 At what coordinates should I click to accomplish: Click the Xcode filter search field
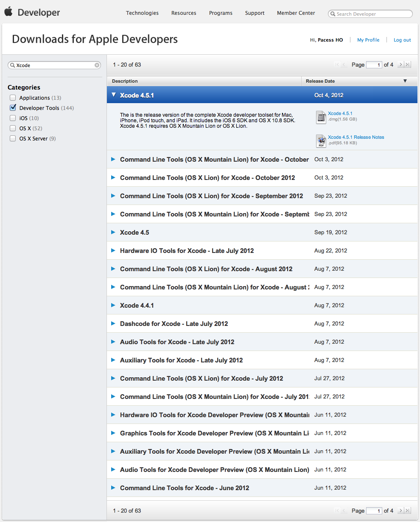pos(54,65)
